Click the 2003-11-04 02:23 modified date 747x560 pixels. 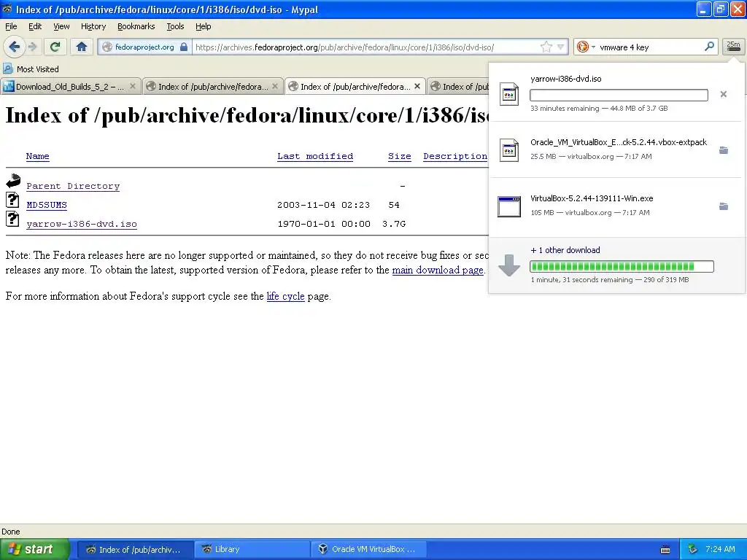[x=323, y=205]
